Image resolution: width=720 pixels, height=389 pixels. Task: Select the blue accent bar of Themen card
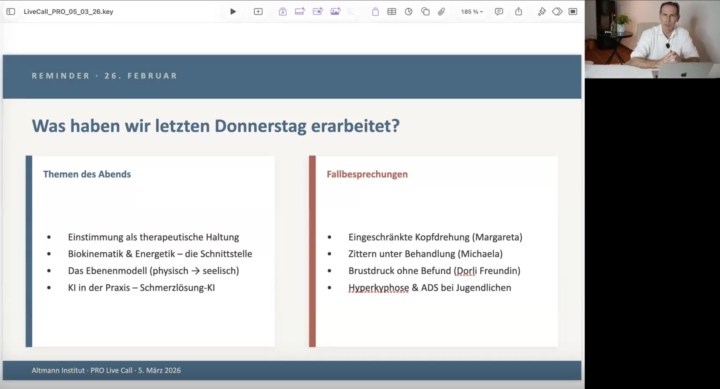(x=29, y=251)
